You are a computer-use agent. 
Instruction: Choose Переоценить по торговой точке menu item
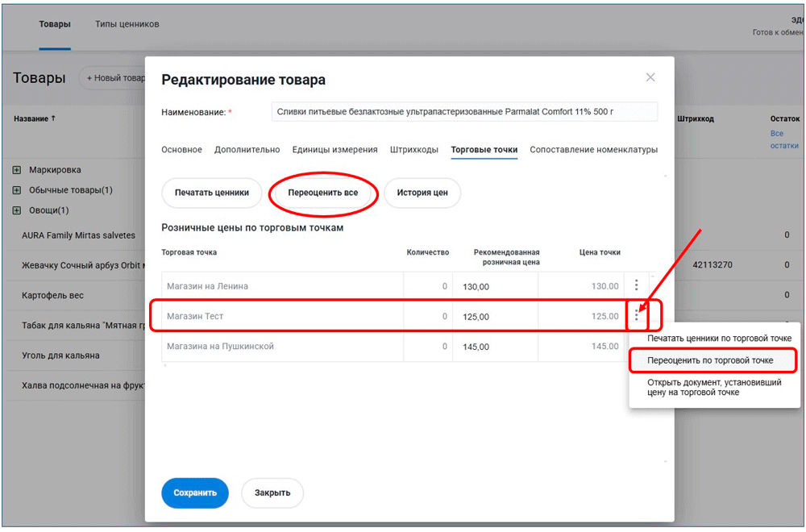pyautogui.click(x=710, y=360)
